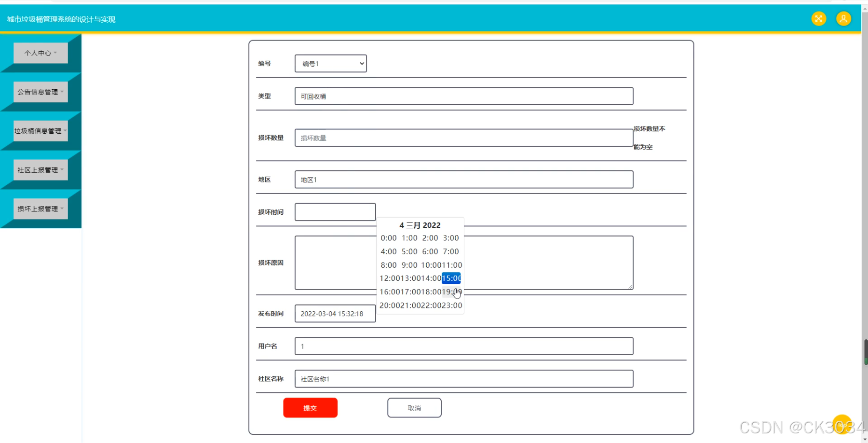Select 10:00 in time picker
Viewport: 868px width, 443px height.
(x=431, y=265)
